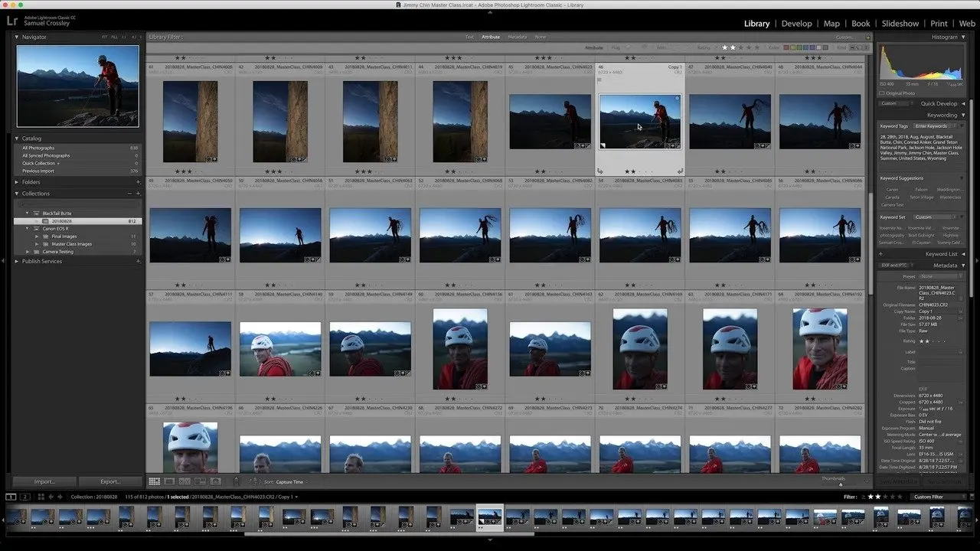The height and width of the screenshot is (551, 980).
Task: Select the Painter spray can tool
Action: click(x=236, y=481)
